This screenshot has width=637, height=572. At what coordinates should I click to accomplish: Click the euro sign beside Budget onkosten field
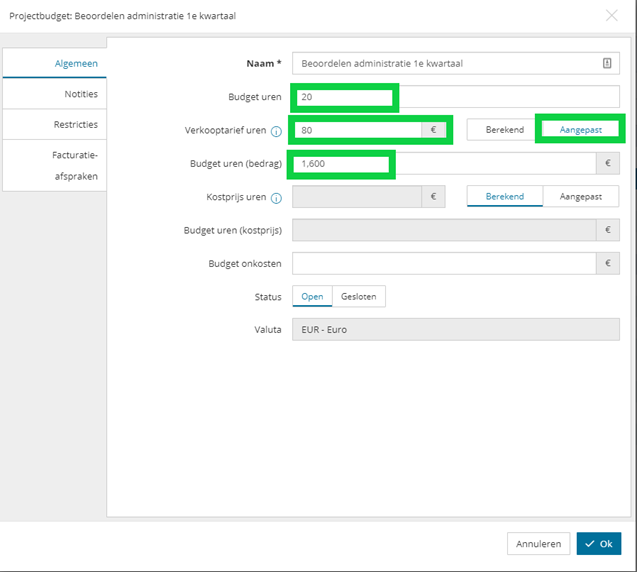(608, 263)
